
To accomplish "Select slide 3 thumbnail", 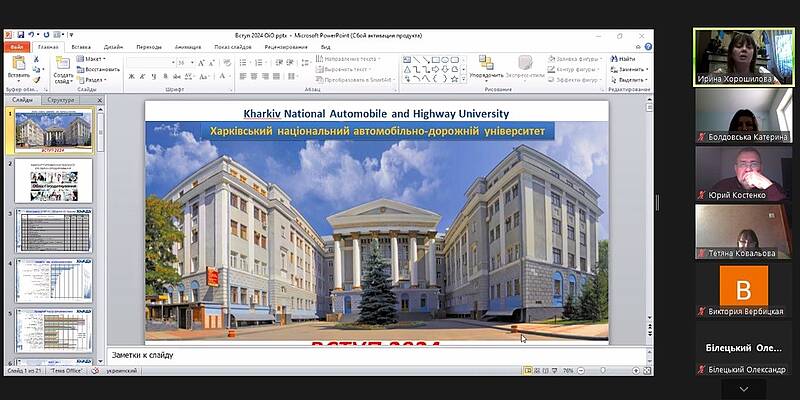I will 54,230.
